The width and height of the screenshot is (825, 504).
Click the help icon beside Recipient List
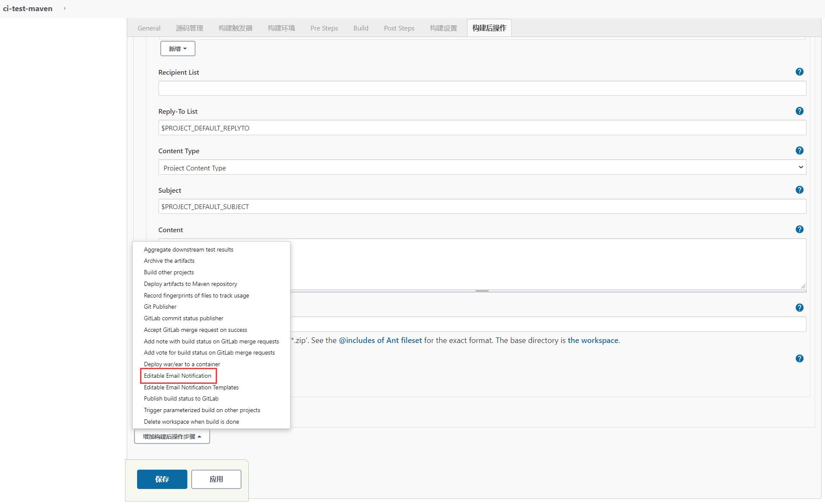(799, 72)
